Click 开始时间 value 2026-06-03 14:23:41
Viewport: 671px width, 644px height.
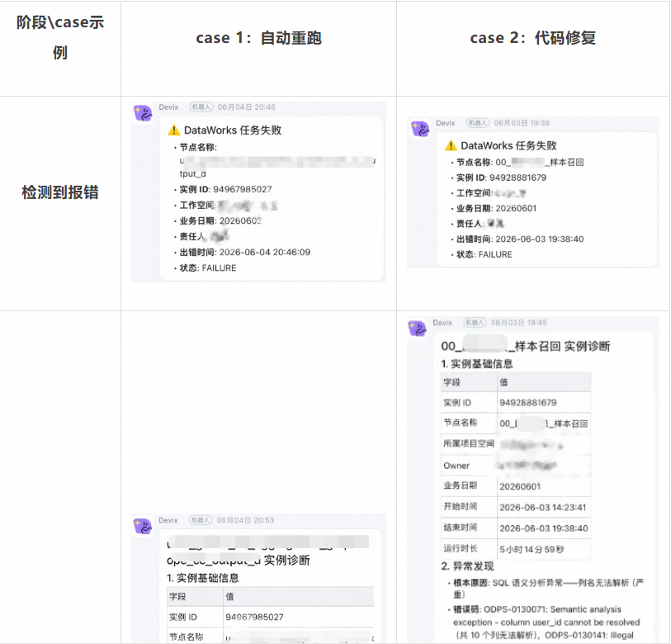pyautogui.click(x=542, y=508)
